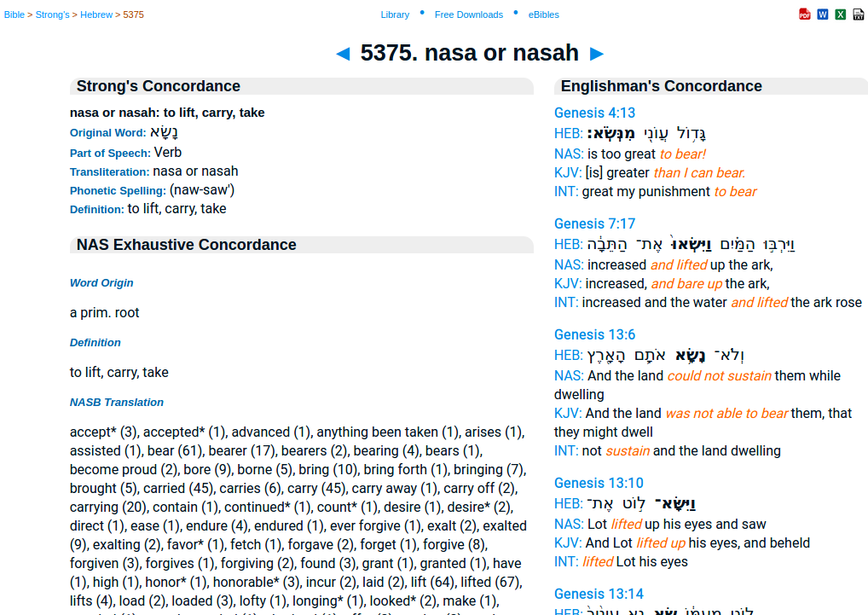Click the 'a prim. root' text

[104, 313]
